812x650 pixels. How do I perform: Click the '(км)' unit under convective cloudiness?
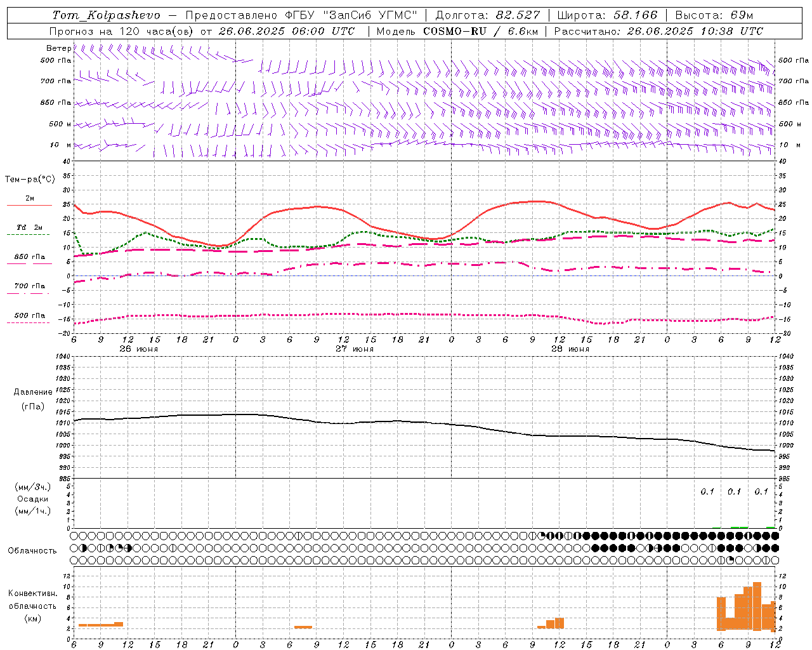click(33, 618)
